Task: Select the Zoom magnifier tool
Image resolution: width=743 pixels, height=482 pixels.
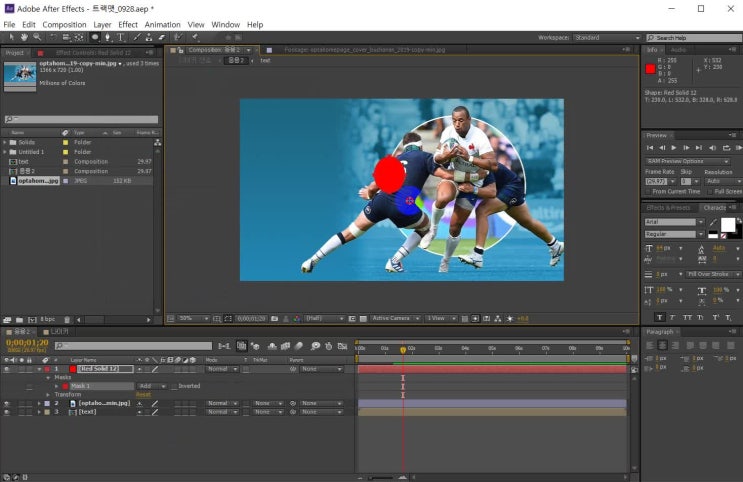Action: tap(36, 37)
